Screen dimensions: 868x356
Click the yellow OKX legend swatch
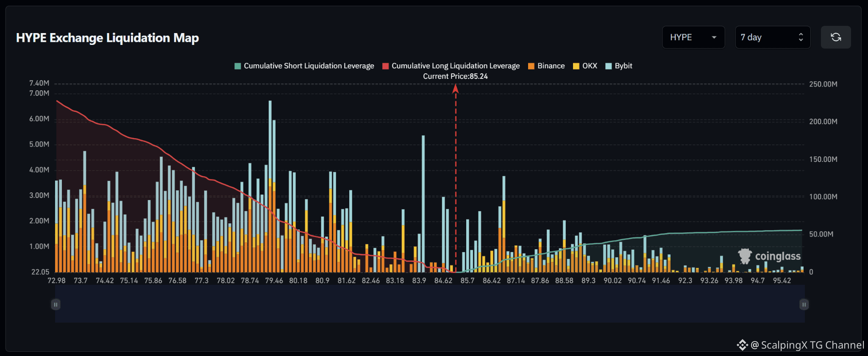576,66
